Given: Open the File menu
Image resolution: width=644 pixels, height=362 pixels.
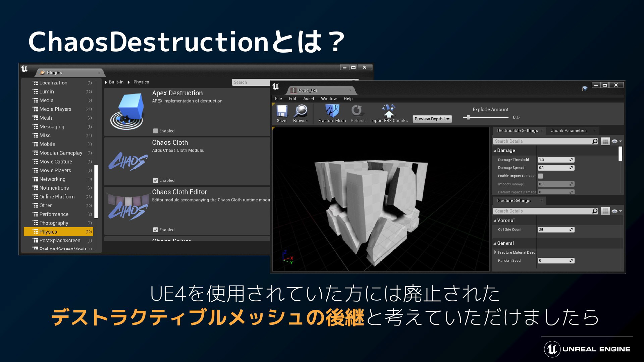Looking at the screenshot, I should tap(278, 99).
